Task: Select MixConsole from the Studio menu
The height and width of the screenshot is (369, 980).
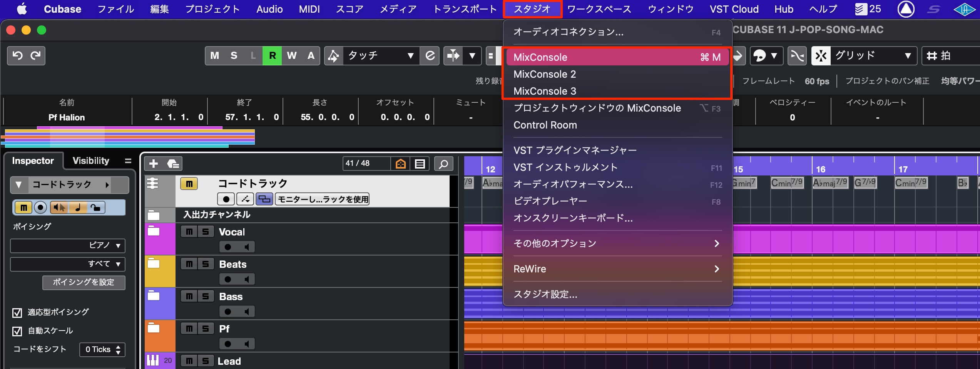Action: [617, 57]
